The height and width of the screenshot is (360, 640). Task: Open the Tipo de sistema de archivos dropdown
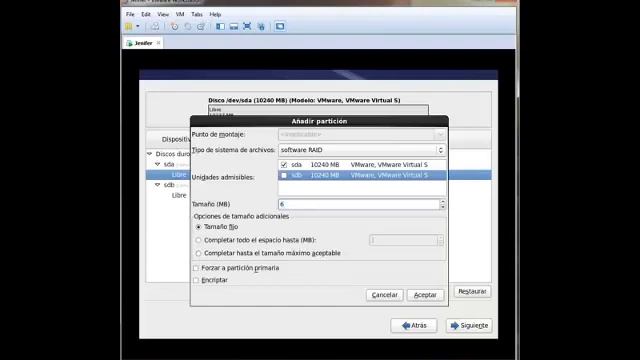(x=362, y=150)
